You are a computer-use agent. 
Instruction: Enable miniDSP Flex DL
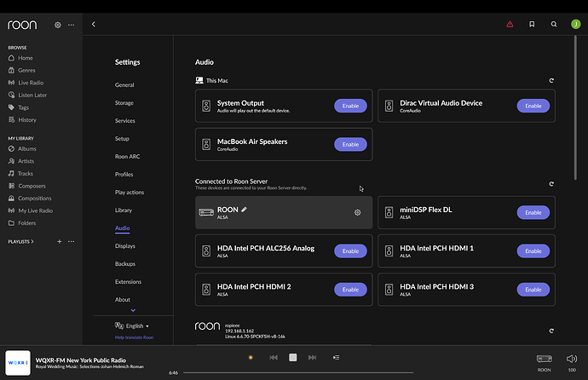[x=533, y=212]
